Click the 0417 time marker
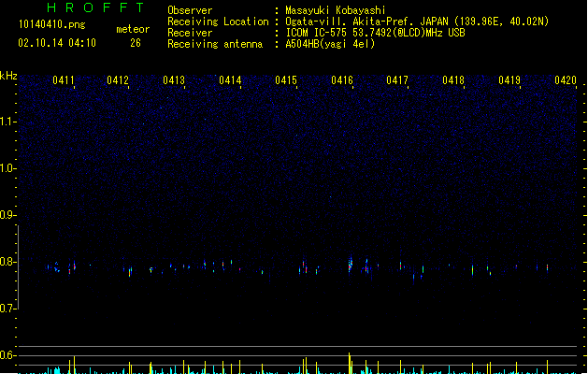 tap(397, 80)
